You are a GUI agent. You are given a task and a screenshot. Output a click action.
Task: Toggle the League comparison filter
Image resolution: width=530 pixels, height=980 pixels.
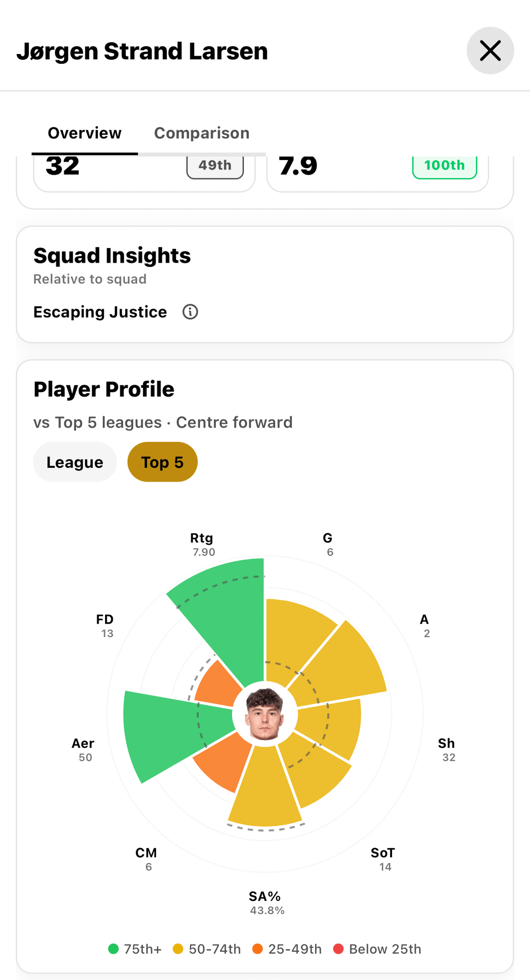tap(75, 462)
